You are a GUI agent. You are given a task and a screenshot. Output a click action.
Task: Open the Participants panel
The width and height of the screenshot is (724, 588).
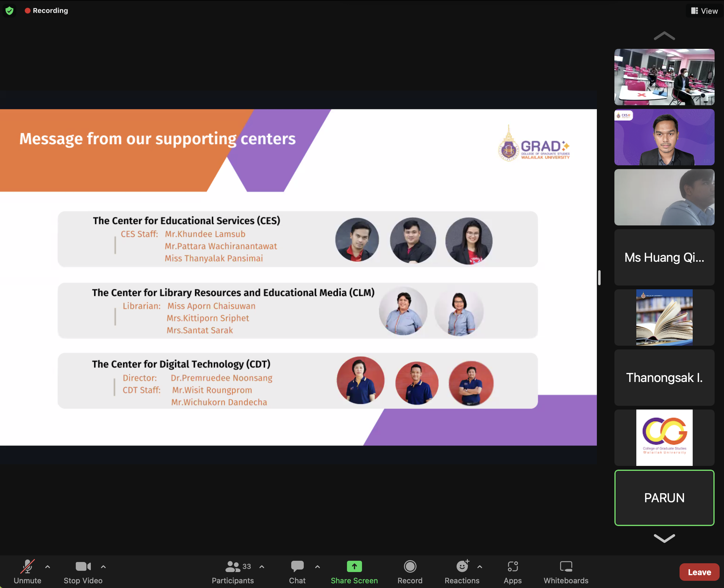pyautogui.click(x=233, y=572)
